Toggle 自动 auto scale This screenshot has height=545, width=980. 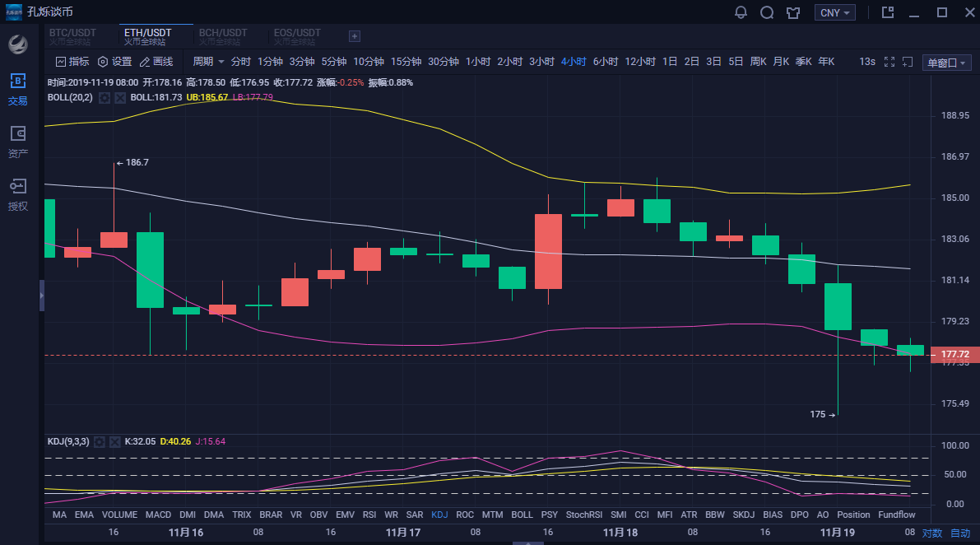(960, 533)
